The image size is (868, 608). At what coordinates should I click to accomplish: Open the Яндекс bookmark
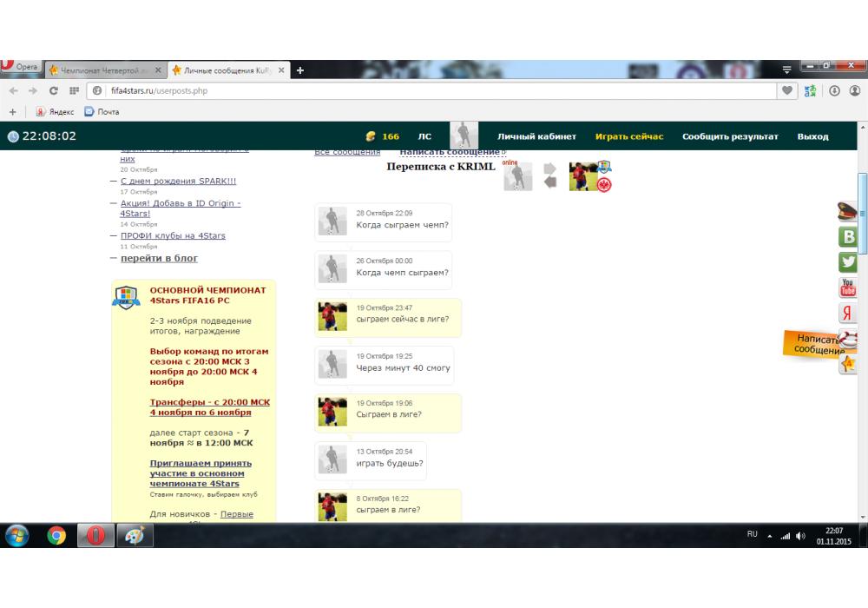(57, 111)
